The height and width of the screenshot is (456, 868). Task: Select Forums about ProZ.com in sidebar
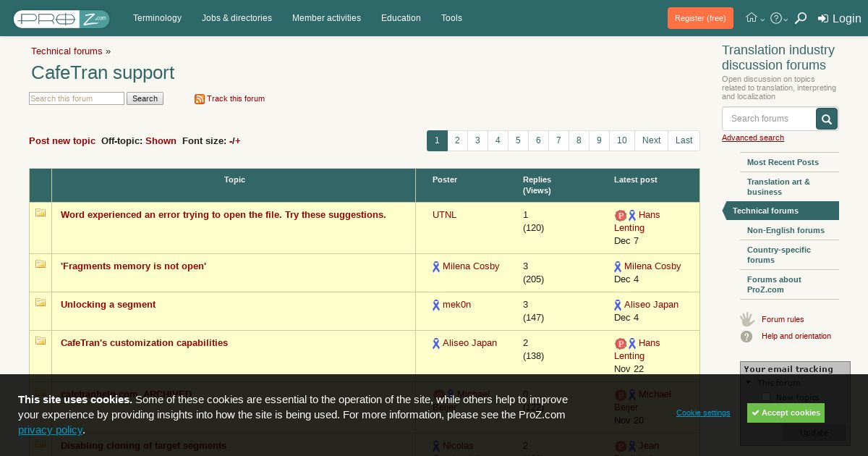774,284
